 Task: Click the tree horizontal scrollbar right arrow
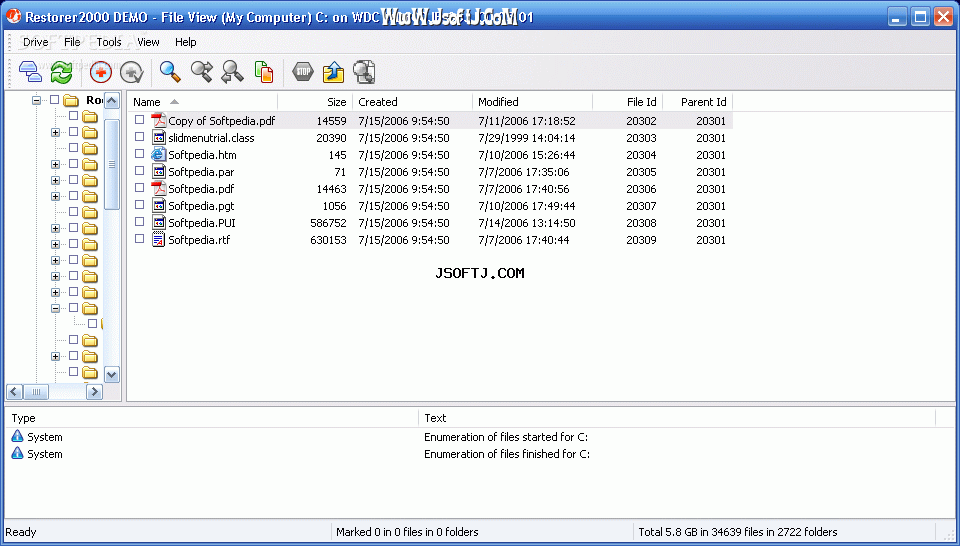click(94, 392)
